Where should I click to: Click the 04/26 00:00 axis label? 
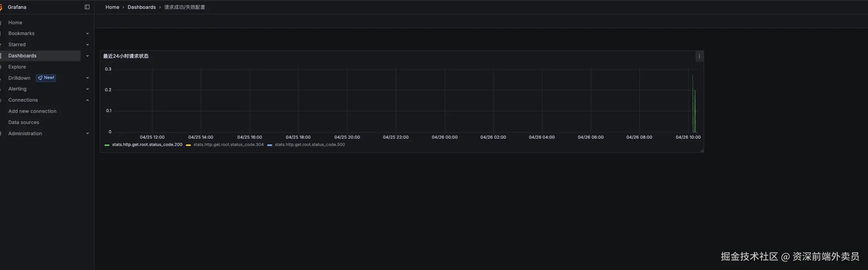(x=445, y=137)
